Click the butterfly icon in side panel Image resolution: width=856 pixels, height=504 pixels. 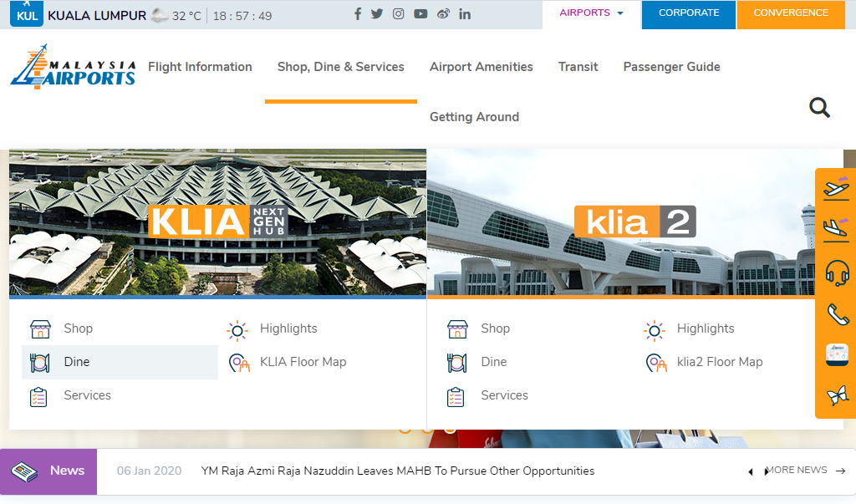[x=838, y=395]
